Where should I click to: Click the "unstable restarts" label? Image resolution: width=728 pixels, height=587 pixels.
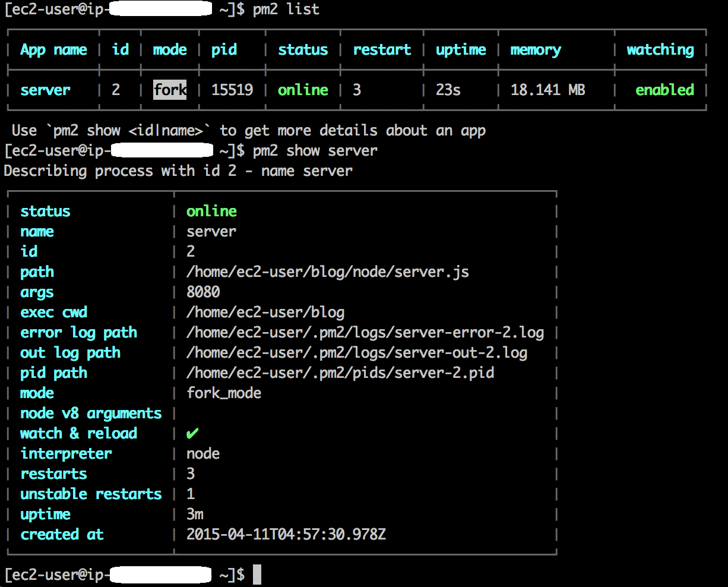[x=91, y=494]
